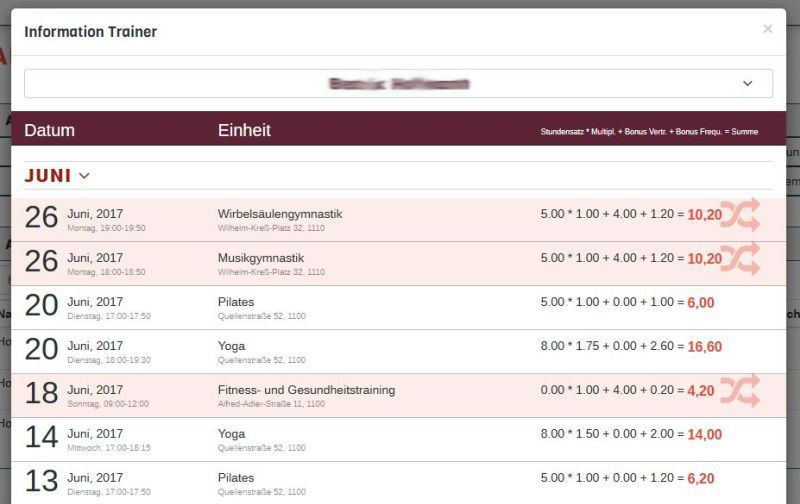
Task: Open the trainer selection dropdown
Action: point(398,84)
